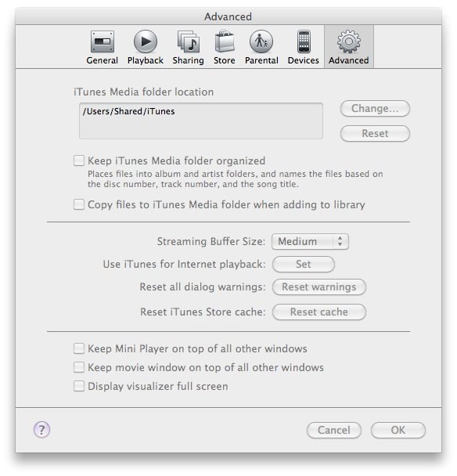Screen dimensions: 457x476
Task: Click the Reset cache button
Action: (x=319, y=312)
